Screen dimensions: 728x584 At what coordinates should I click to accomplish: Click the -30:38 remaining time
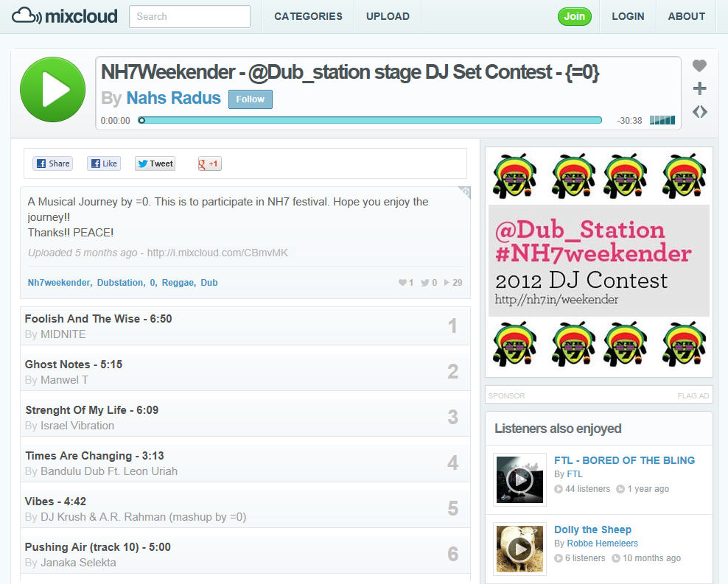click(x=629, y=121)
